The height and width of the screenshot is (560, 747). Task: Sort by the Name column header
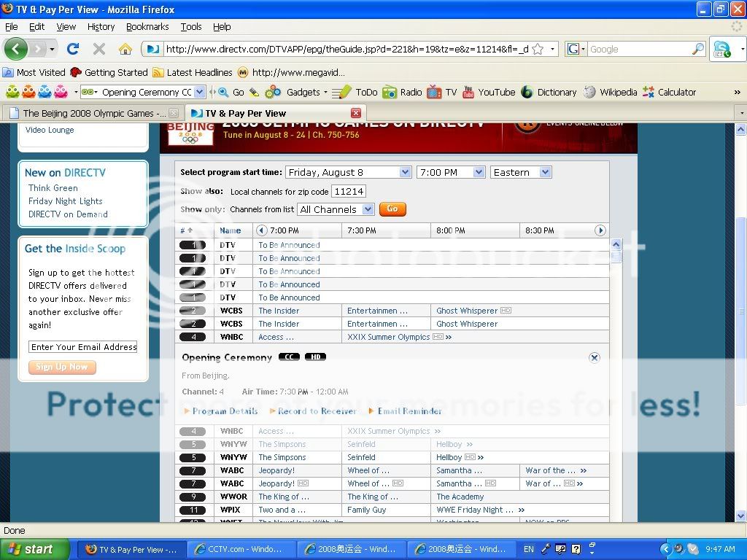(x=230, y=230)
